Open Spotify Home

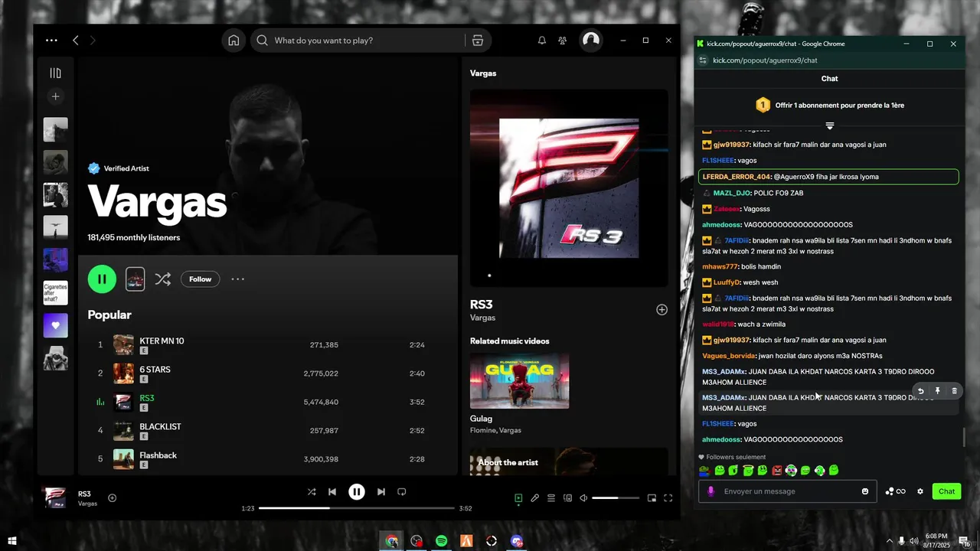[x=234, y=41]
